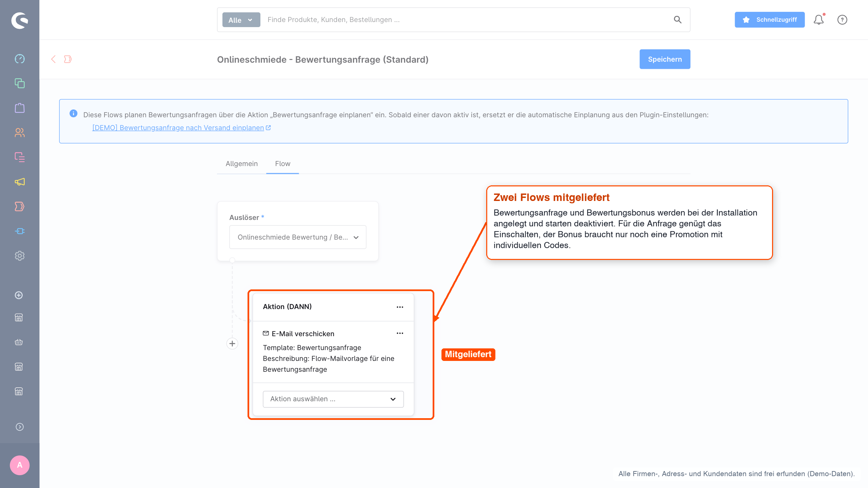Open the E-Mail verschicken three-dot menu
This screenshot has height=488, width=868.
tap(400, 333)
